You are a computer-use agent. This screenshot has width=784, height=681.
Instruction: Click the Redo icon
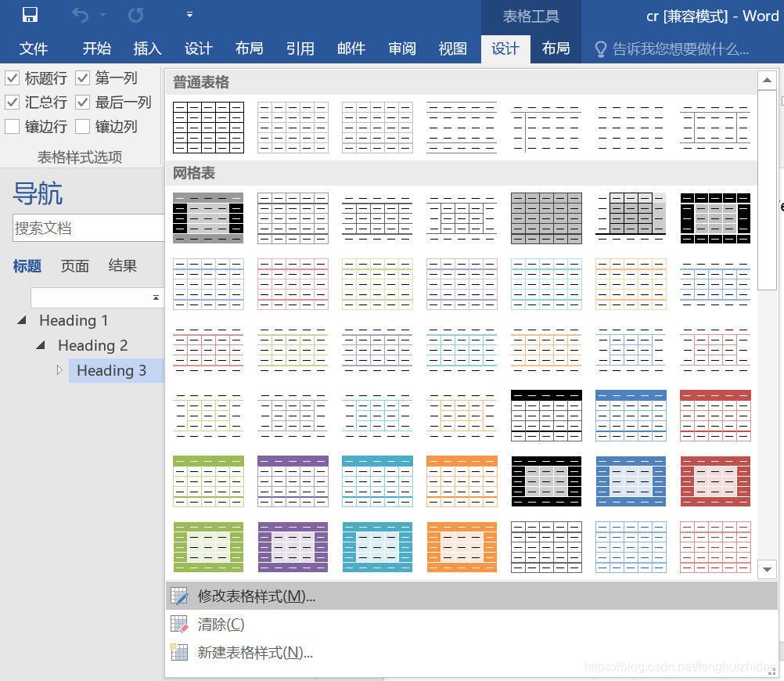click(x=135, y=13)
